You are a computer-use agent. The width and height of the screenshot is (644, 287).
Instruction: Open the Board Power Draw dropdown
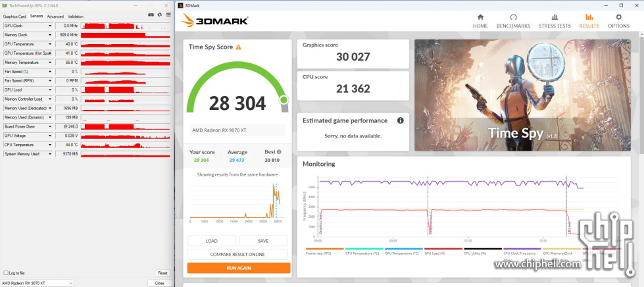click(x=50, y=126)
